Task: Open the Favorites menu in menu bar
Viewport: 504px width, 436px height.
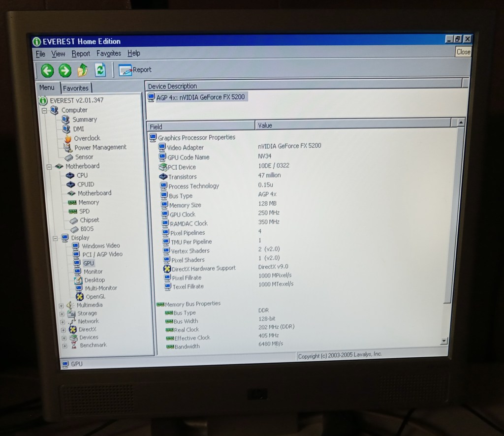Action: tap(108, 54)
